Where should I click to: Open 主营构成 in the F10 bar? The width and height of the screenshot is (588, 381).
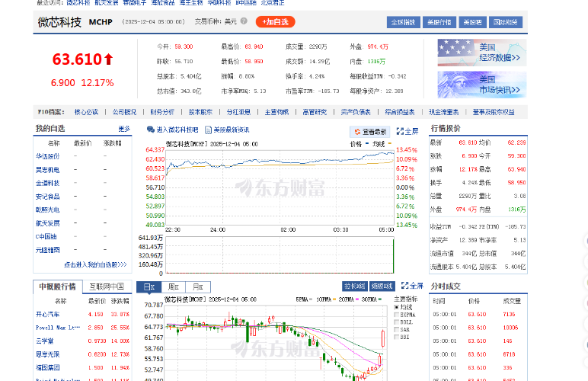(x=276, y=112)
